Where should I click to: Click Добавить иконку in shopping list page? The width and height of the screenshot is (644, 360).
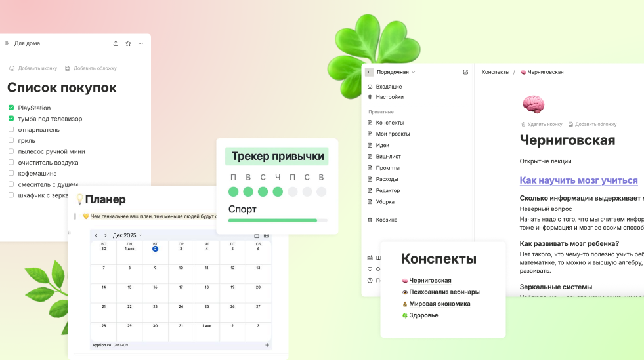[x=33, y=68]
